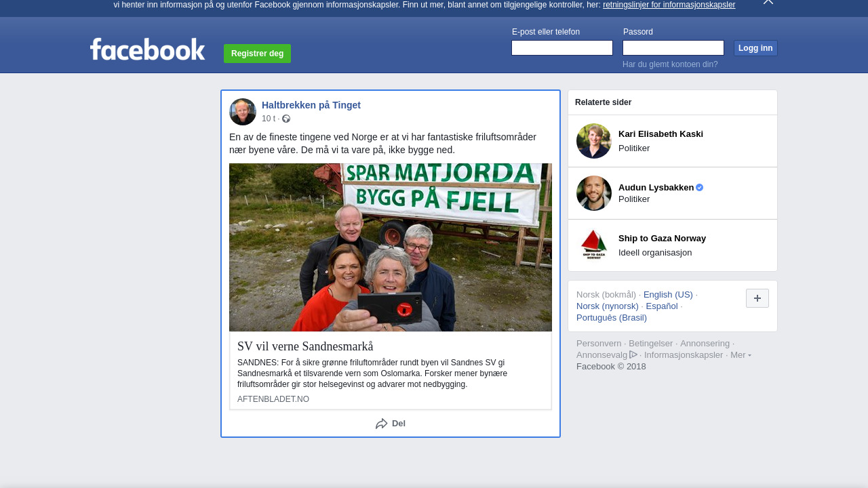Expand the Mer footer dropdown
Image resolution: width=868 pixels, height=488 pixels.
coord(741,355)
